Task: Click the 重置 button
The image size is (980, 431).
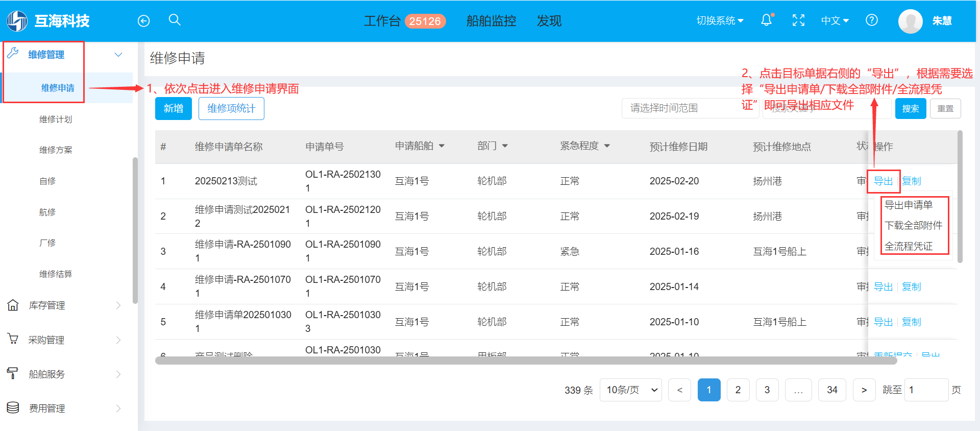Action: [945, 108]
